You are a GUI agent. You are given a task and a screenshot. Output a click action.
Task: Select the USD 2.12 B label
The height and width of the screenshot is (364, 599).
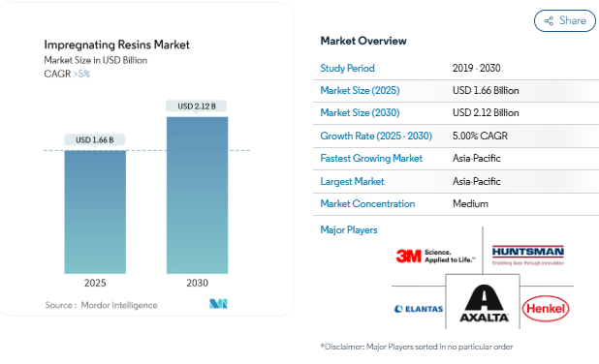(x=197, y=106)
